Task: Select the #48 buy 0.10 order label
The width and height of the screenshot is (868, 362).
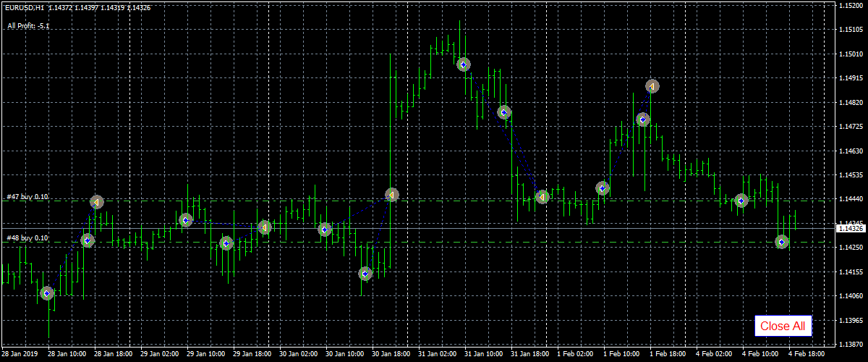Action: [27, 238]
